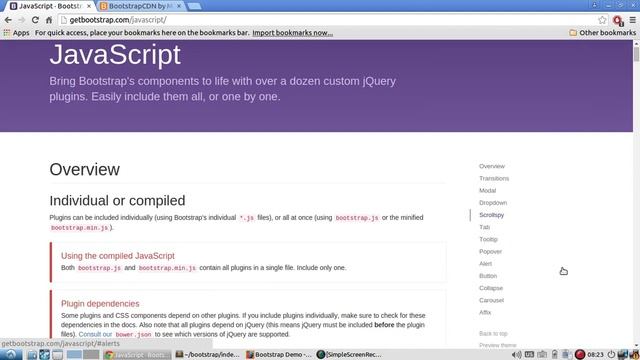Click the Plugin dependencies heading
Image resolution: width=640 pixels, height=360 pixels.
point(100,304)
